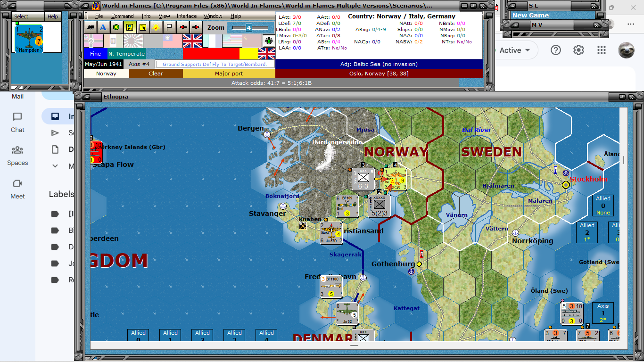Open the Interface menu
This screenshot has height=362, width=644.
point(187,16)
